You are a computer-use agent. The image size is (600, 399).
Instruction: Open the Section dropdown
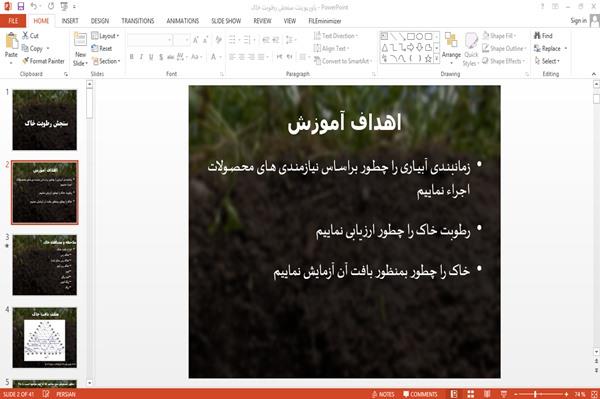[106, 61]
